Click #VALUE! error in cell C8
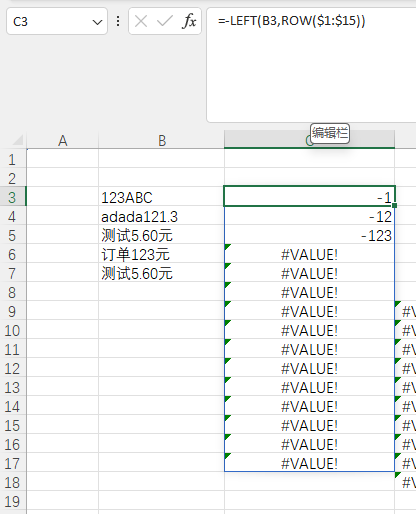Image resolution: width=416 pixels, height=514 pixels. 309,293
